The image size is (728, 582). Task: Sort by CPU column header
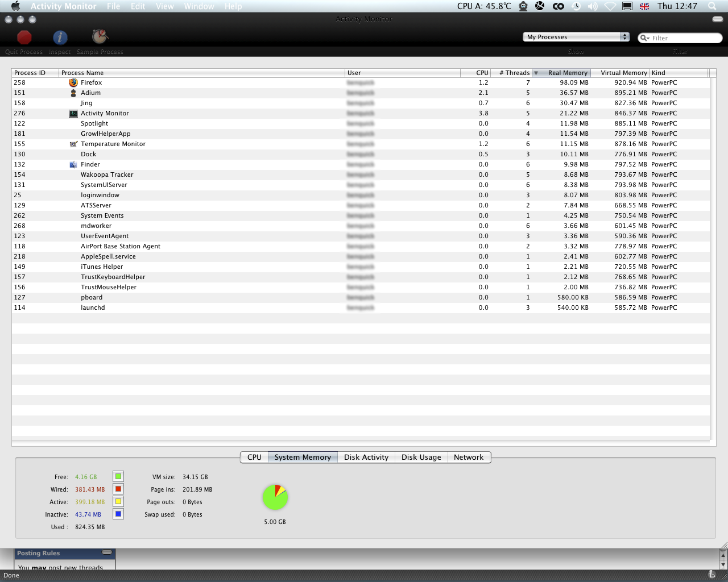[475, 73]
